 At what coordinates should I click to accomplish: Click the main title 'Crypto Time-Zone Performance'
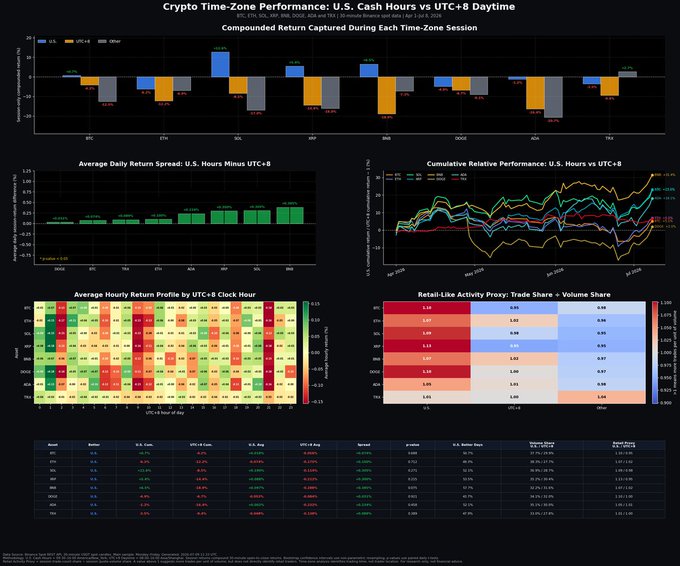[x=339, y=7]
